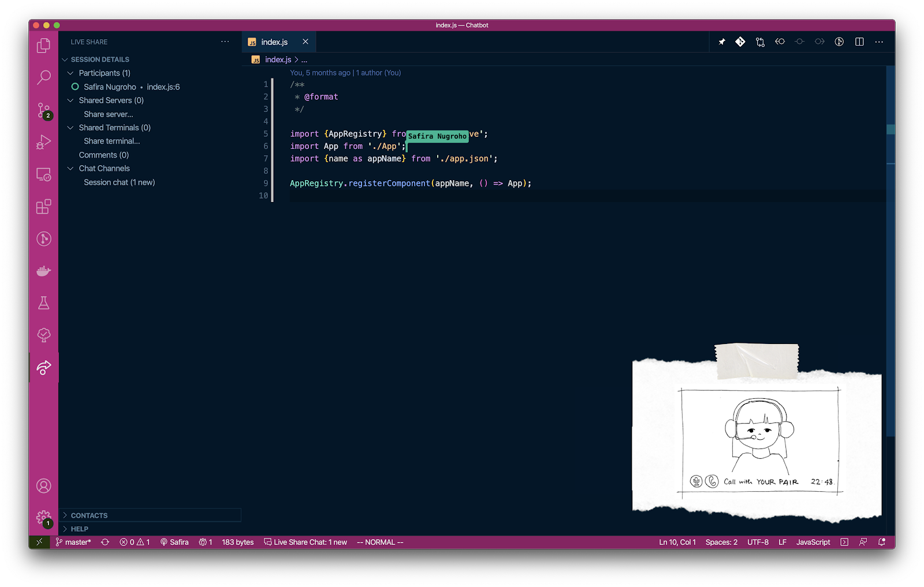The image size is (924, 587).
Task: Open the tree icon view in activity bar
Action: (x=43, y=335)
